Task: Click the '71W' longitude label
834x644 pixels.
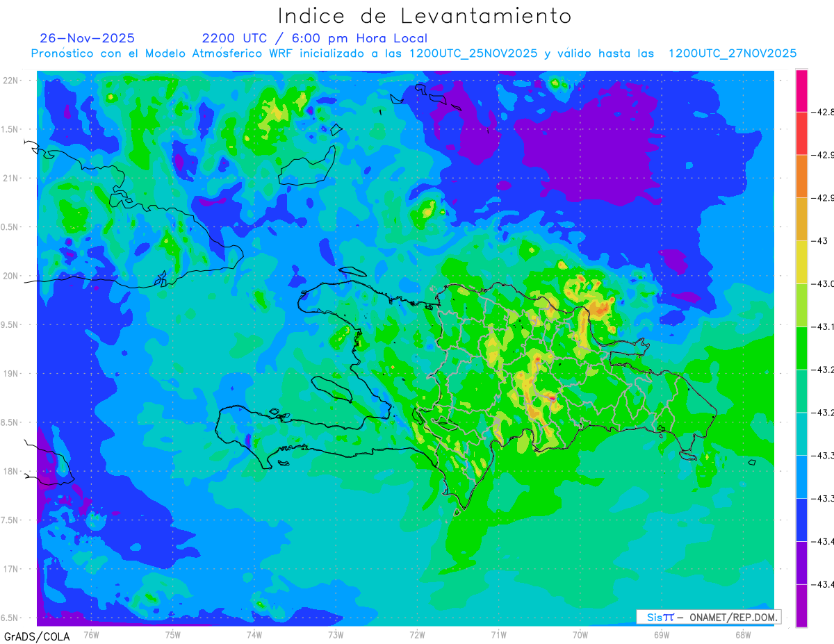Action: click(498, 634)
